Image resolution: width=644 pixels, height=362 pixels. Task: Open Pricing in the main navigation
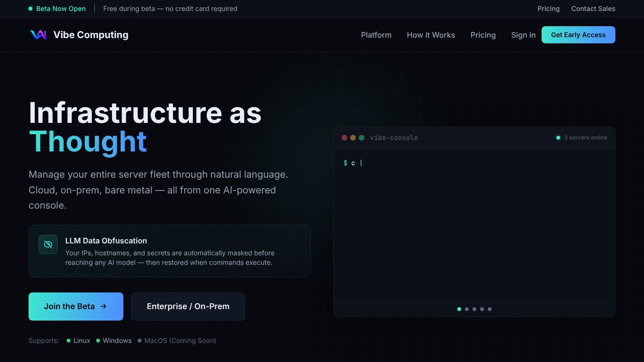[483, 35]
